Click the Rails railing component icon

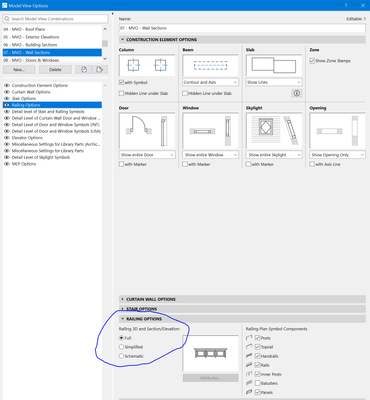point(249,365)
